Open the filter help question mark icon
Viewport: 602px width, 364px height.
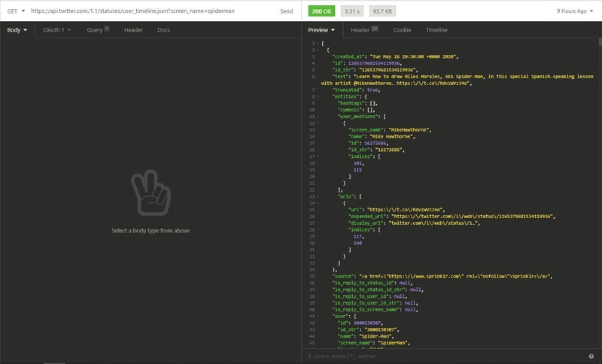click(591, 356)
